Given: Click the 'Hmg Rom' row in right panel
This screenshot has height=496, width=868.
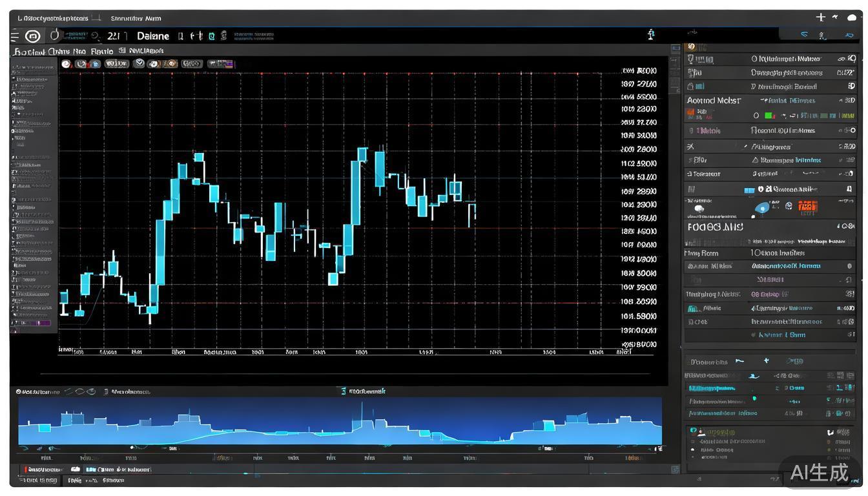Looking at the screenshot, I should (701, 253).
